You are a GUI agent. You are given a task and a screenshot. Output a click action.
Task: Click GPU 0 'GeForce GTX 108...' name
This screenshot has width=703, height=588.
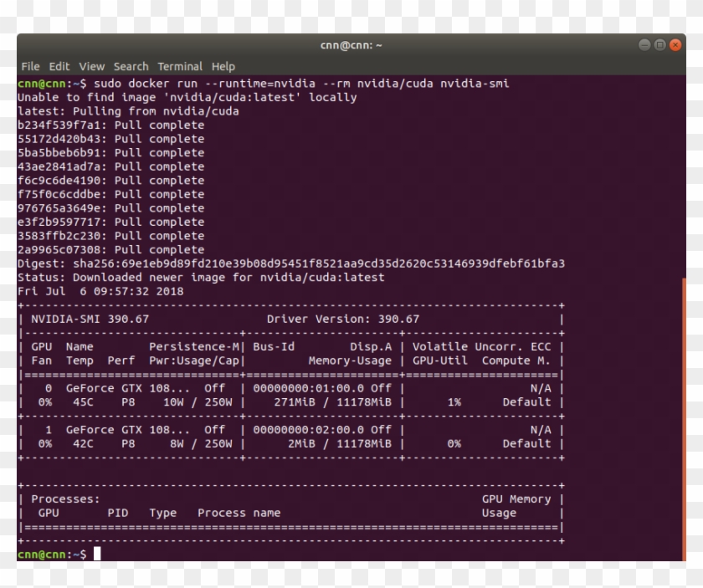128,389
